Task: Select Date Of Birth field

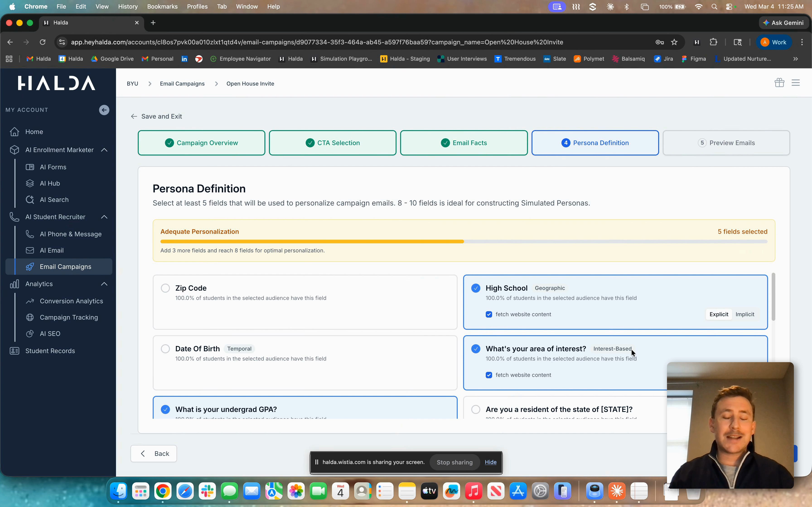Action: pos(165,349)
